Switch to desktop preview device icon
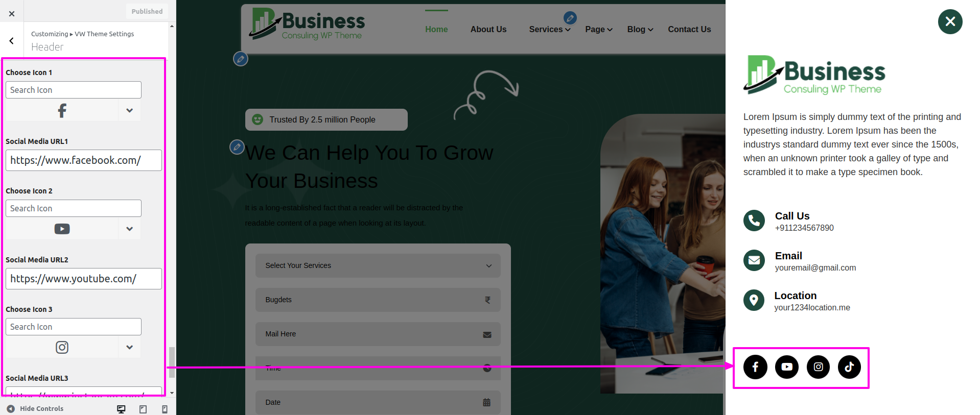This screenshot has width=980, height=415. point(121,409)
